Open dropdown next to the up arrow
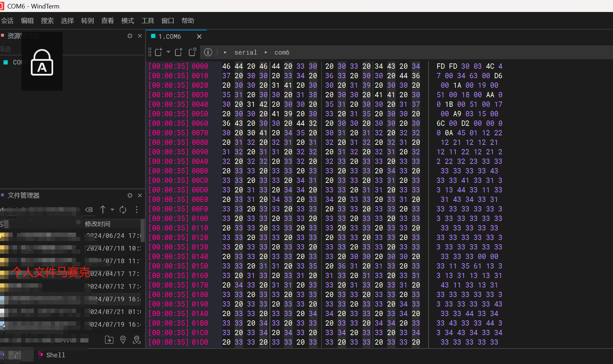Viewport: 613px width, 364px height. pos(112,210)
